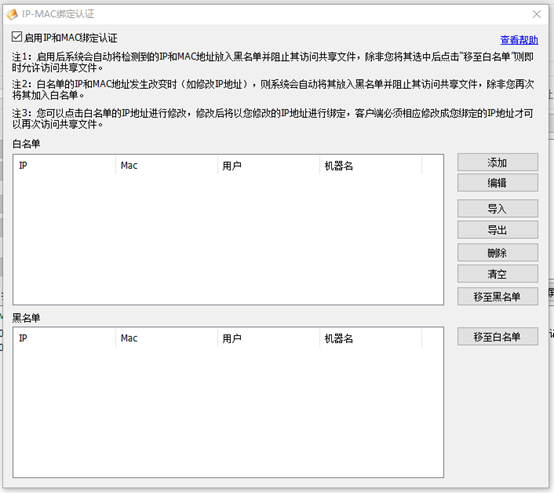Viewport: 554px width, 493px height.
Task: Toggle 启用IP和MAC绑定认证 checkbox
Action: pyautogui.click(x=17, y=37)
